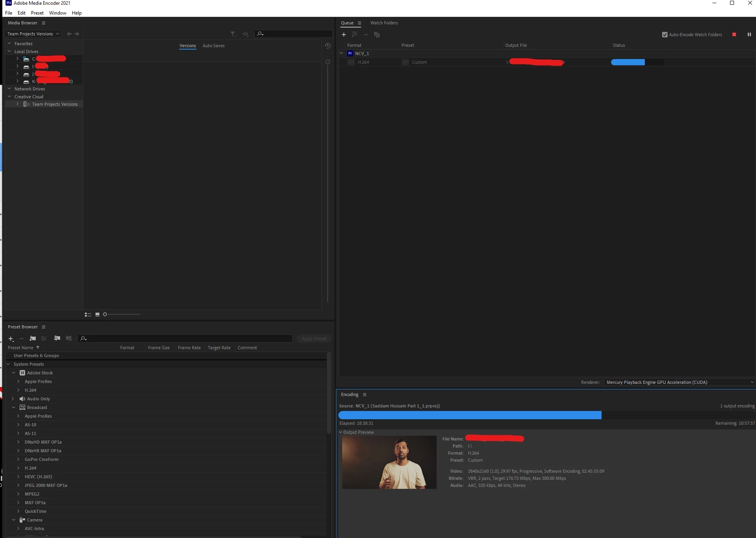Collapse the Output Preview section
The height and width of the screenshot is (538, 756).
(341, 432)
